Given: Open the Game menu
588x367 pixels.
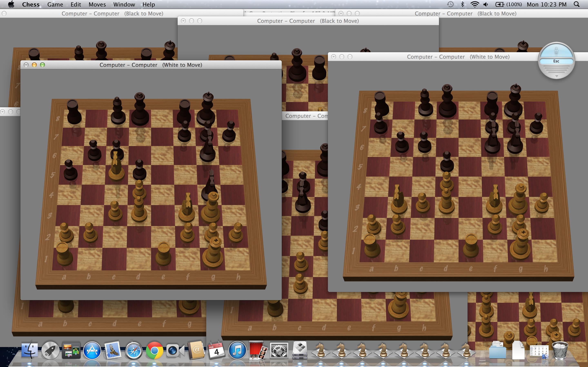Looking at the screenshot, I should [55, 4].
